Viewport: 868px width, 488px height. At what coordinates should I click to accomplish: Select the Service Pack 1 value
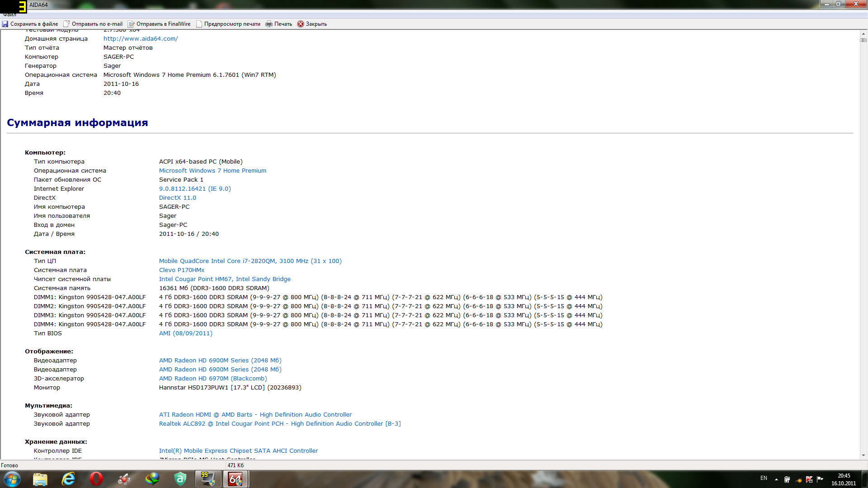click(x=181, y=180)
